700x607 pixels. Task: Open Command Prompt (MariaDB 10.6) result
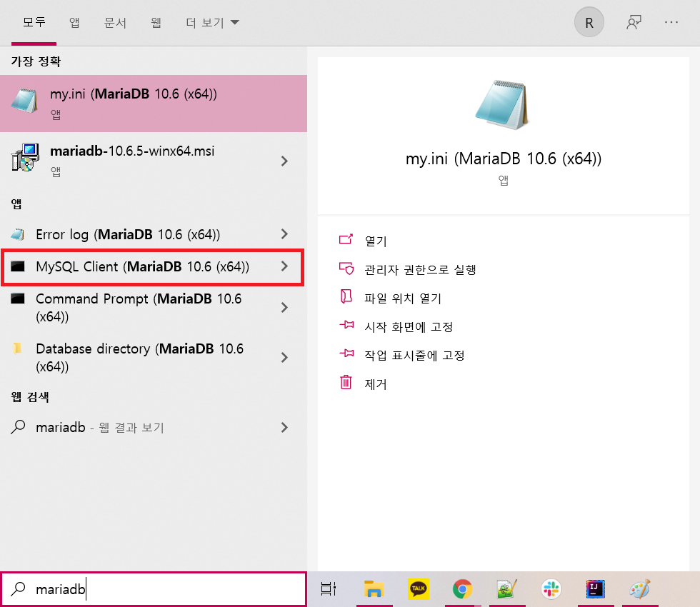coord(153,308)
